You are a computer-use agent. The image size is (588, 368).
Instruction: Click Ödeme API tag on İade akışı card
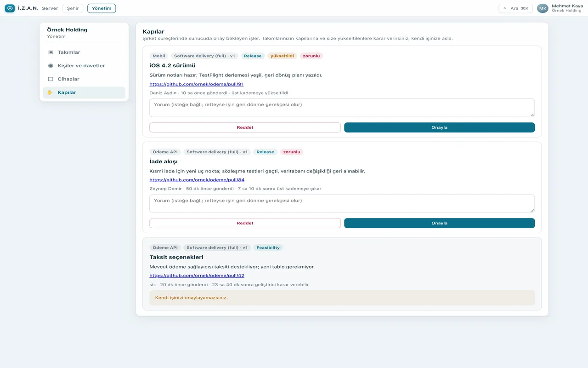click(x=165, y=152)
